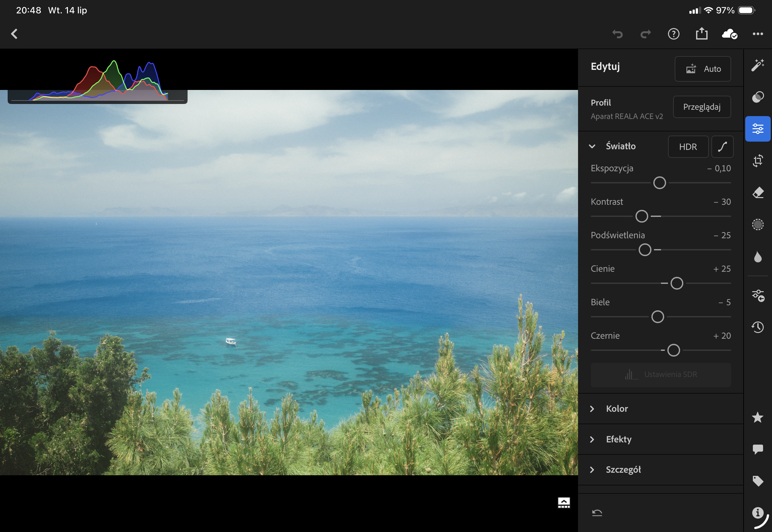Click the Ustawienia SDR button
This screenshot has height=532, width=772.
661,375
